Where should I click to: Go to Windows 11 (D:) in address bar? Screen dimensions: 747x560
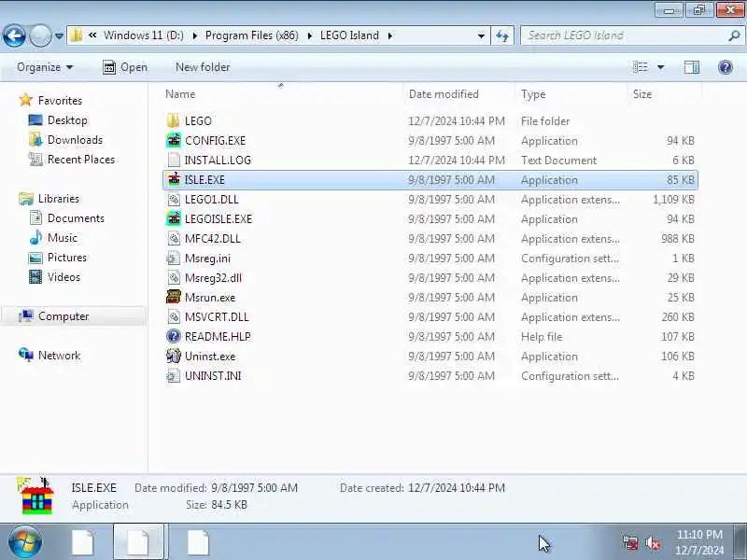point(144,35)
